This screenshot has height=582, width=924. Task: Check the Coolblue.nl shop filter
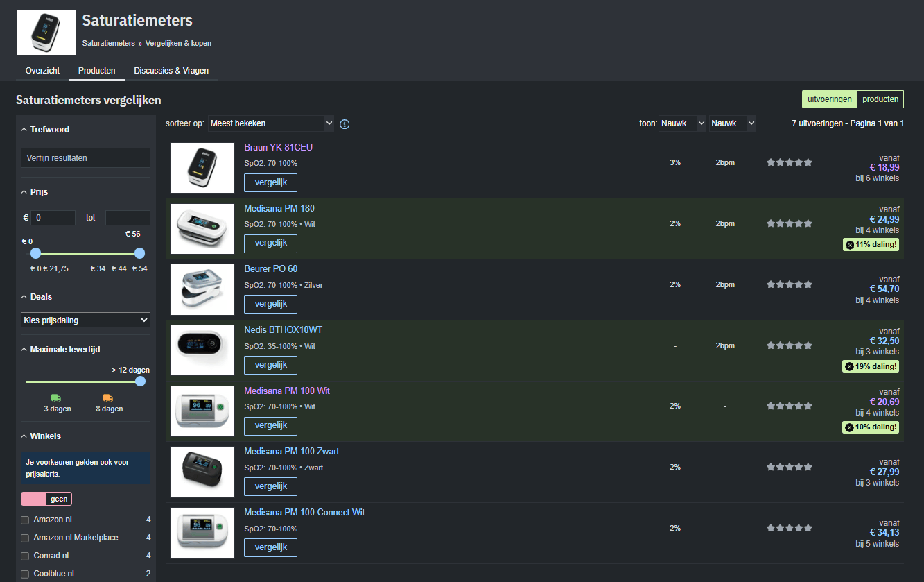[25, 574]
